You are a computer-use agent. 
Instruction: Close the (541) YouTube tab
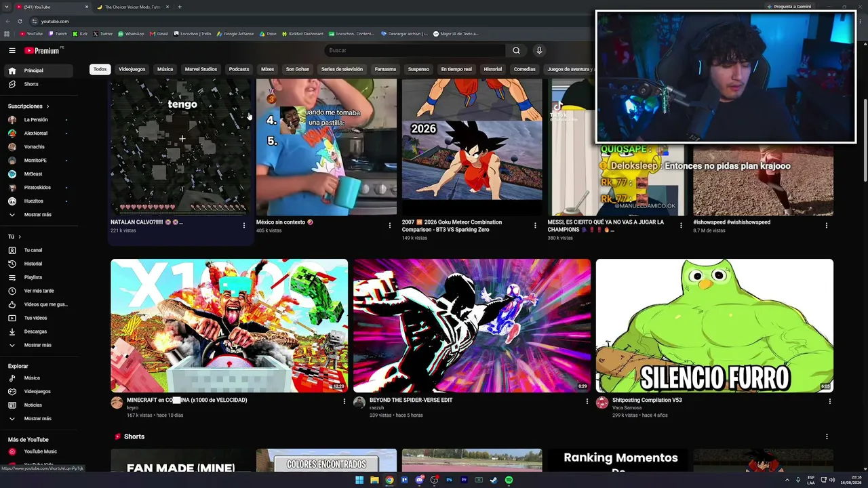pos(87,7)
